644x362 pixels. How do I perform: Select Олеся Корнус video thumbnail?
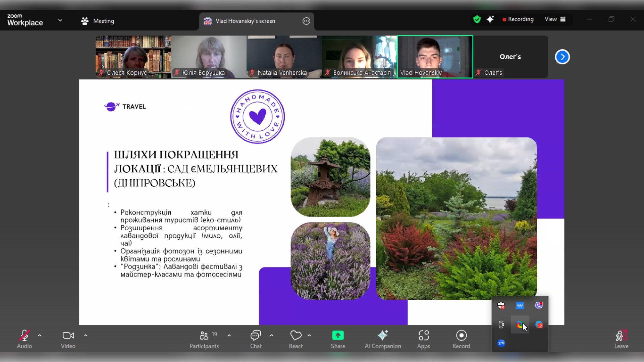click(x=133, y=57)
